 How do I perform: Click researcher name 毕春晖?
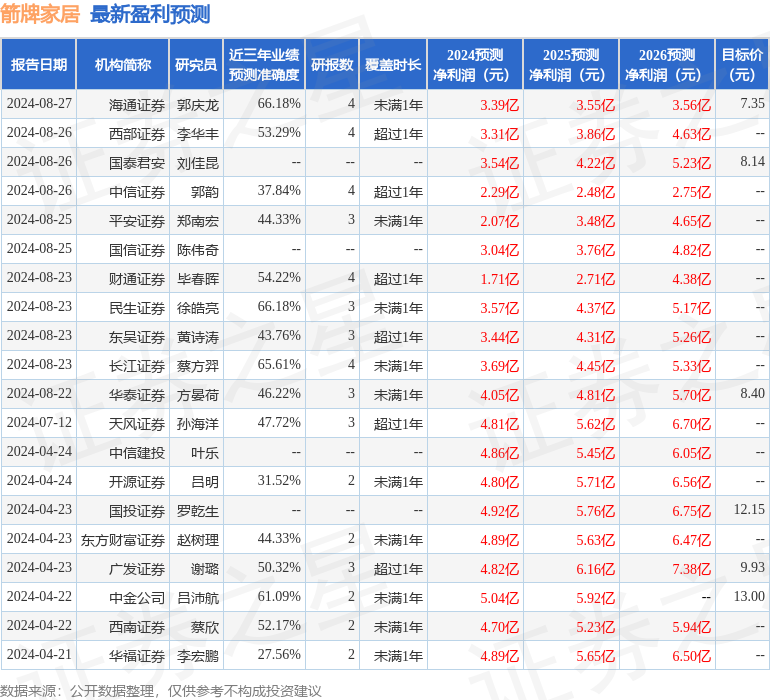pyautogui.click(x=198, y=279)
